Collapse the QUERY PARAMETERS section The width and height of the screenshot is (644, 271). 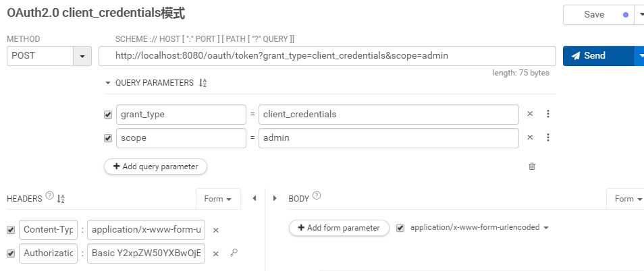[108, 83]
